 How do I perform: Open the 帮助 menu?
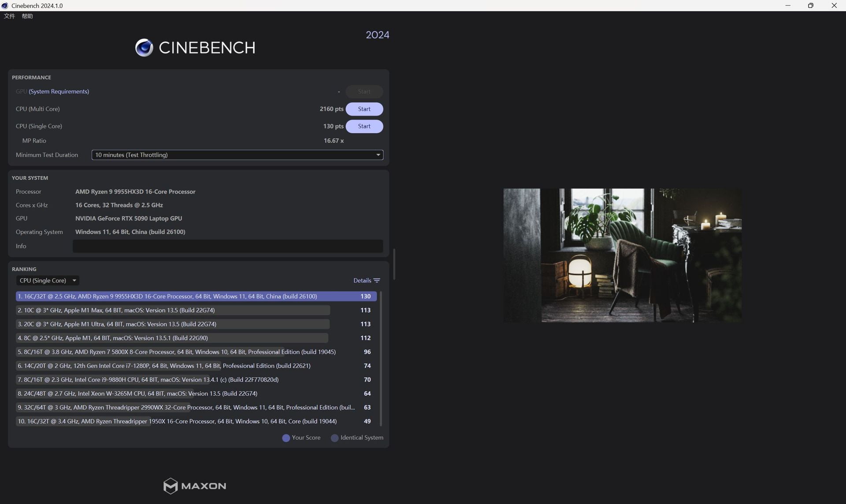point(27,16)
